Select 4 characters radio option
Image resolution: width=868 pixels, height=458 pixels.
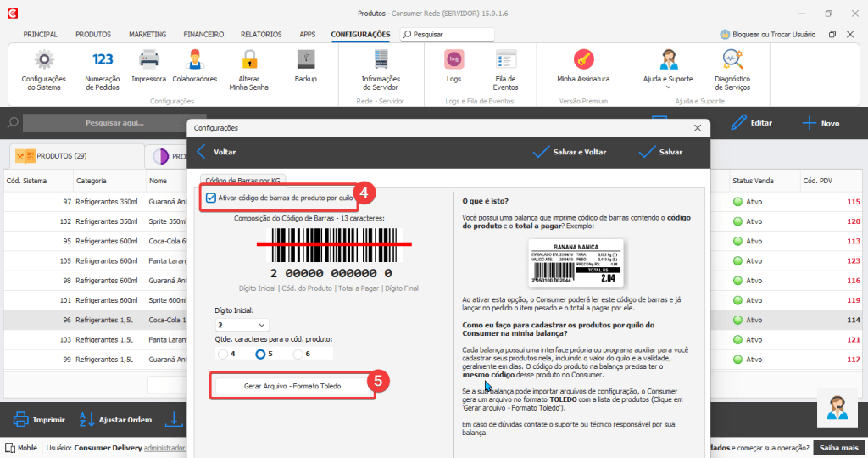(x=223, y=354)
